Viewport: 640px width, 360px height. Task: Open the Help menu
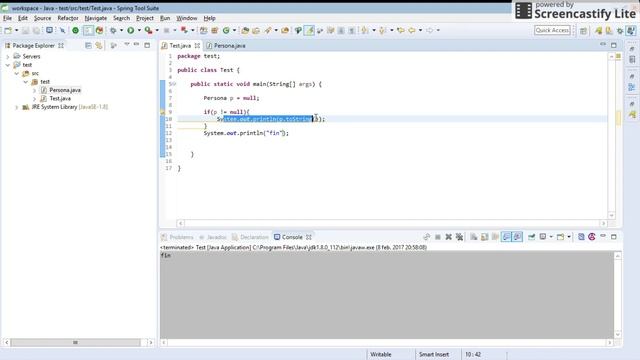pos(209,18)
